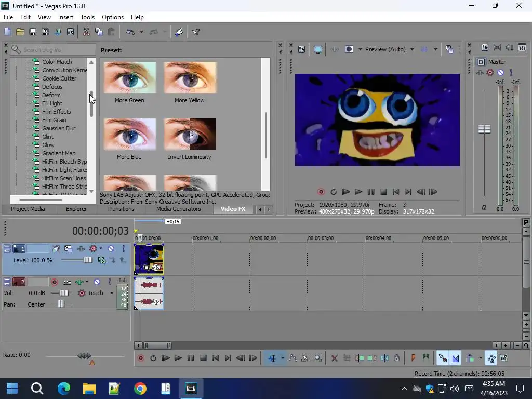Click the Undo arrow icon
The height and width of the screenshot is (399, 532).
click(x=130, y=32)
